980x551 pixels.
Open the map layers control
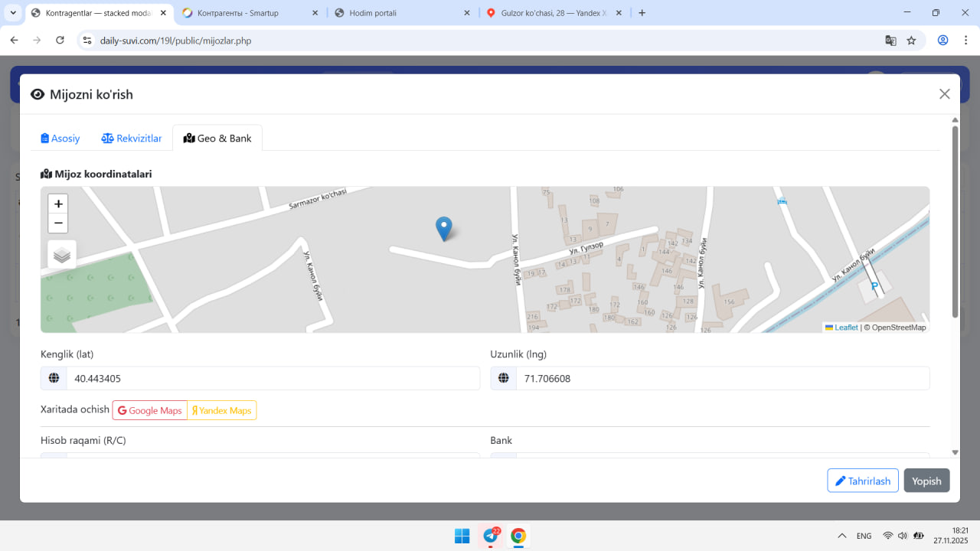[x=62, y=255]
